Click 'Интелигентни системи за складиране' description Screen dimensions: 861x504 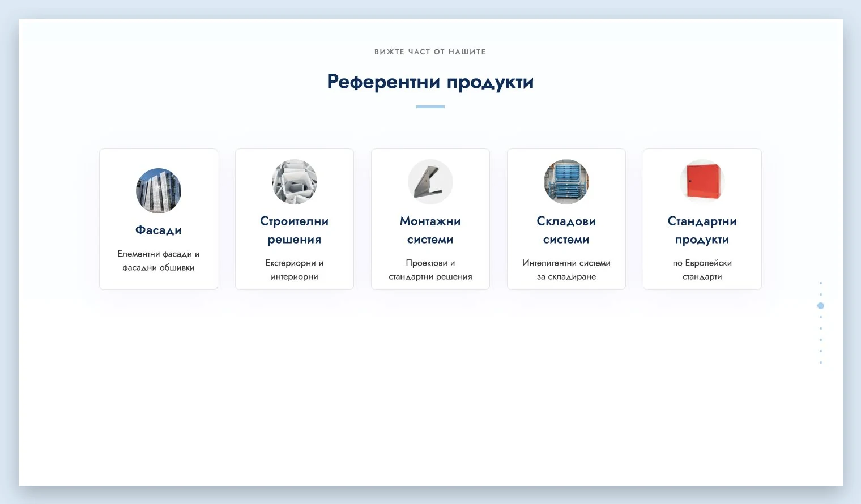pyautogui.click(x=566, y=270)
